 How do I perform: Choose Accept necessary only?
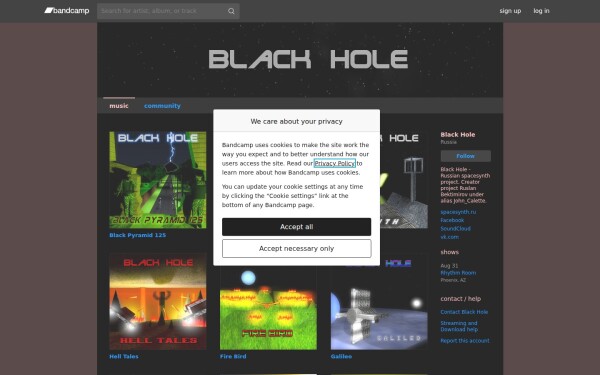point(297,249)
